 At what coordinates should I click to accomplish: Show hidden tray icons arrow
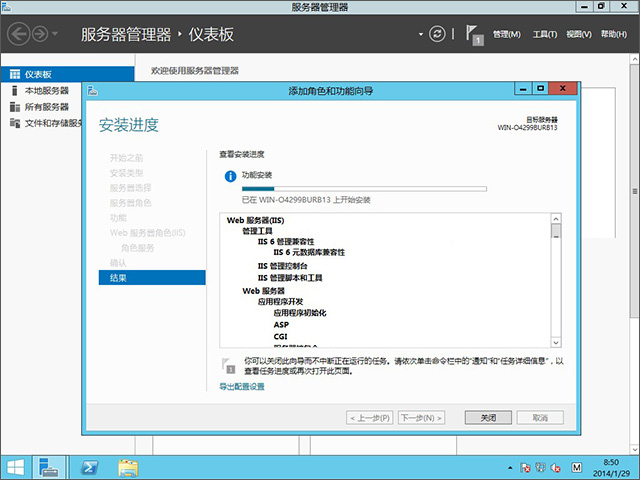(x=510, y=468)
